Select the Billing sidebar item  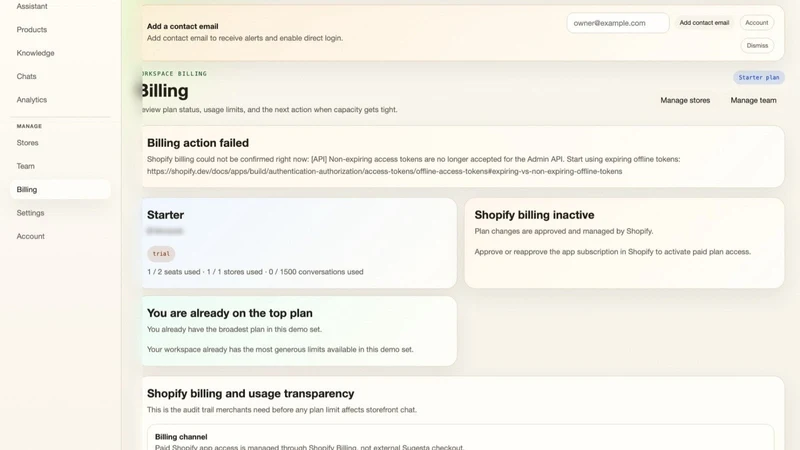[60, 189]
